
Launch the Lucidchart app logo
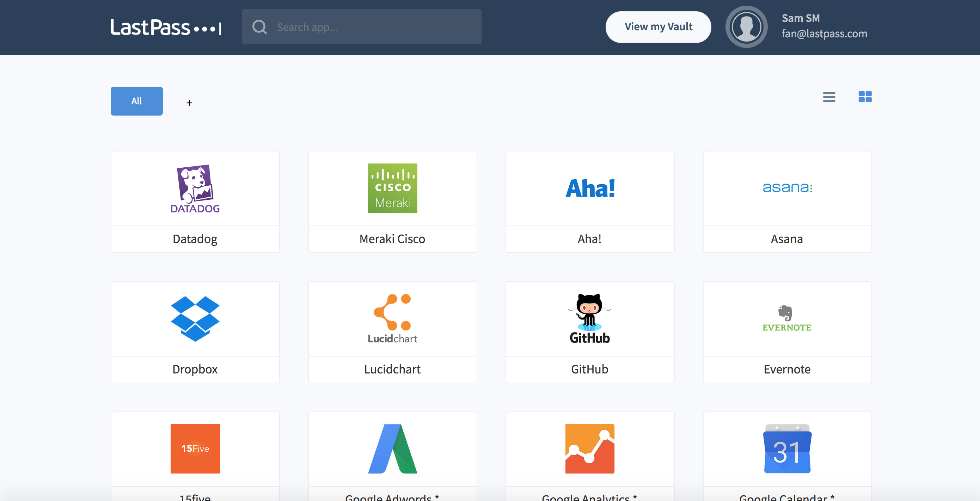click(392, 318)
